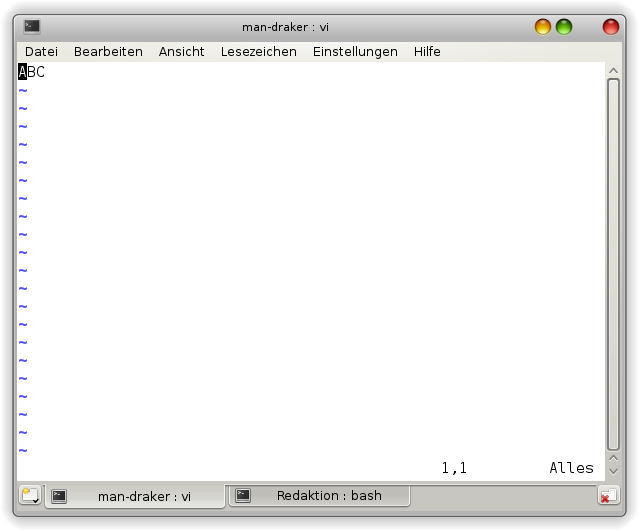Close the window with red button
This screenshot has width=639, height=531.
[x=611, y=27]
